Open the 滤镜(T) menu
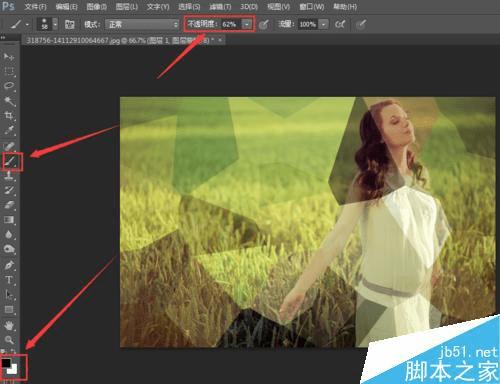The height and width of the screenshot is (384, 500). click(220, 7)
